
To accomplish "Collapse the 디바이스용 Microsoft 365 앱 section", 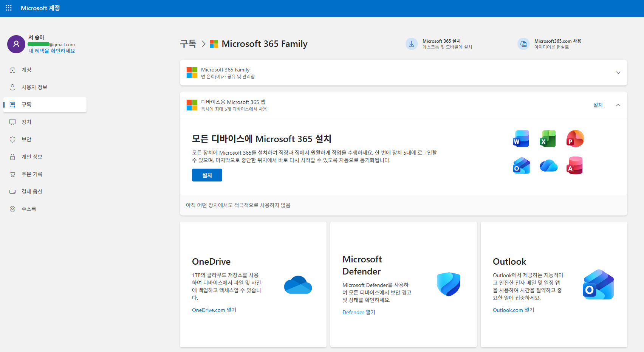I will tap(618, 105).
